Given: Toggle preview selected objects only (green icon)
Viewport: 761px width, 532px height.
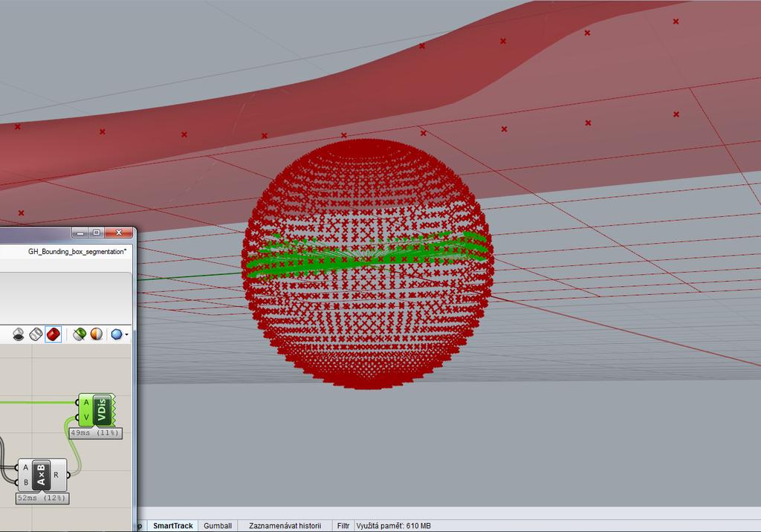Looking at the screenshot, I should (x=80, y=334).
